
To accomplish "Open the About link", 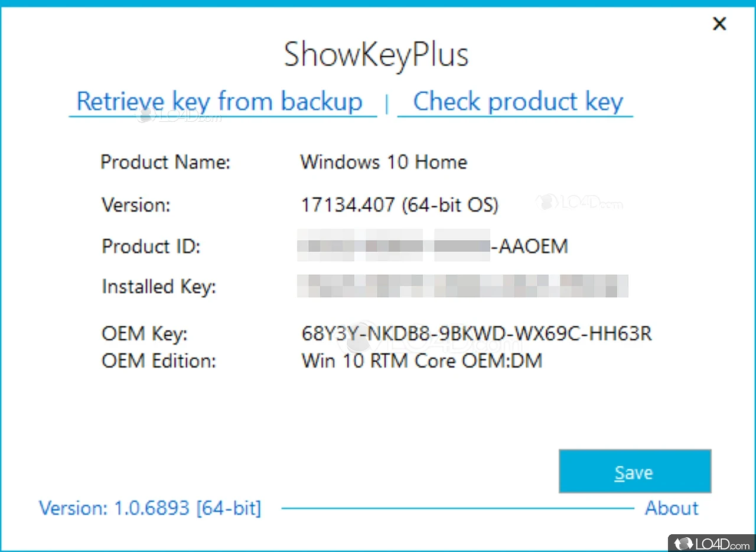I will click(672, 508).
